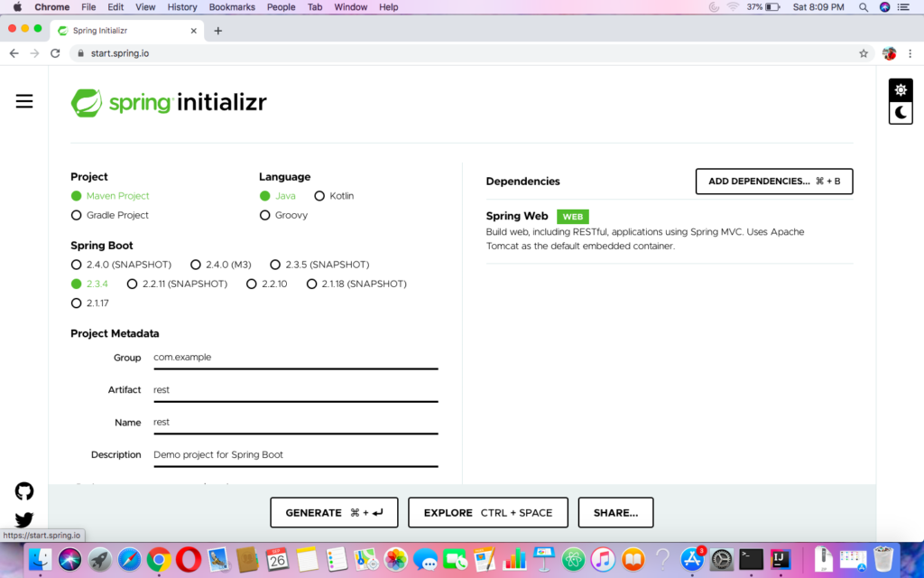Choose Kotlin as language
Viewport: 924px width, 578px height.
(334, 196)
